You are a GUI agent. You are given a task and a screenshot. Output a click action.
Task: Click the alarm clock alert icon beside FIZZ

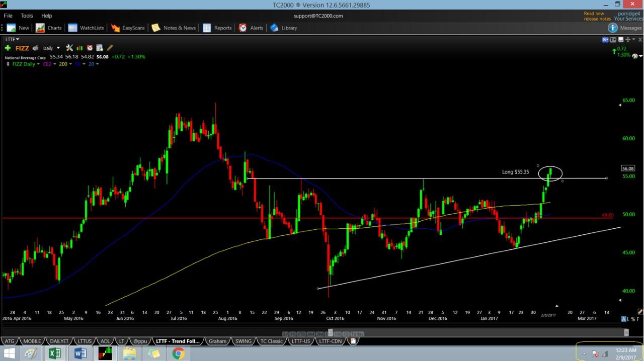tap(90, 48)
